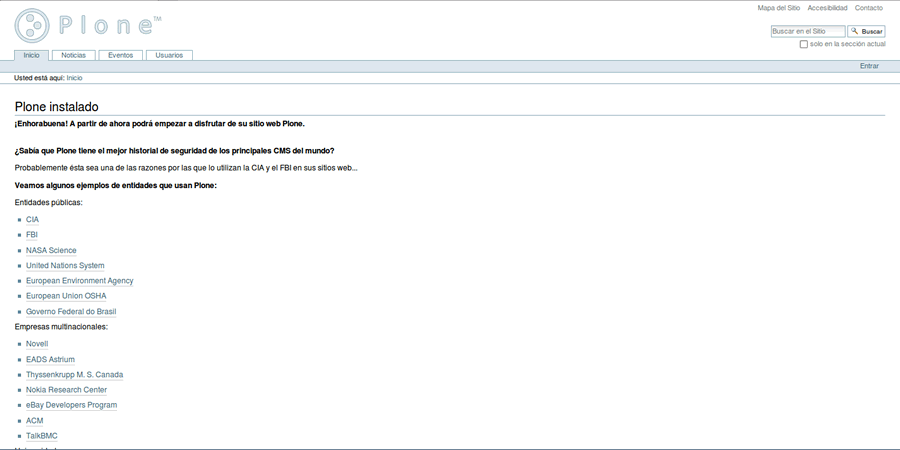Visit the European Environment Agency link
This screenshot has height=450, width=900.
pyautogui.click(x=79, y=281)
